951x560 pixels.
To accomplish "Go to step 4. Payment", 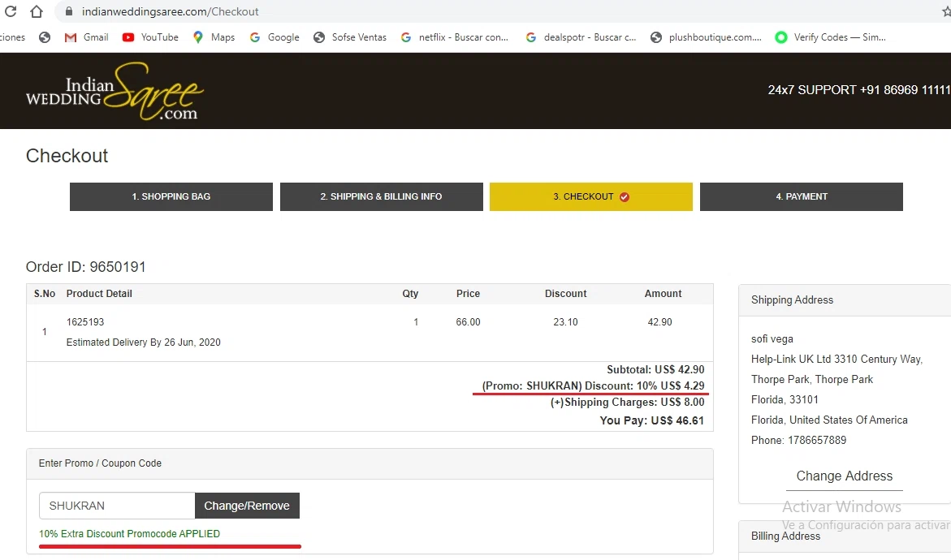I will (x=802, y=196).
